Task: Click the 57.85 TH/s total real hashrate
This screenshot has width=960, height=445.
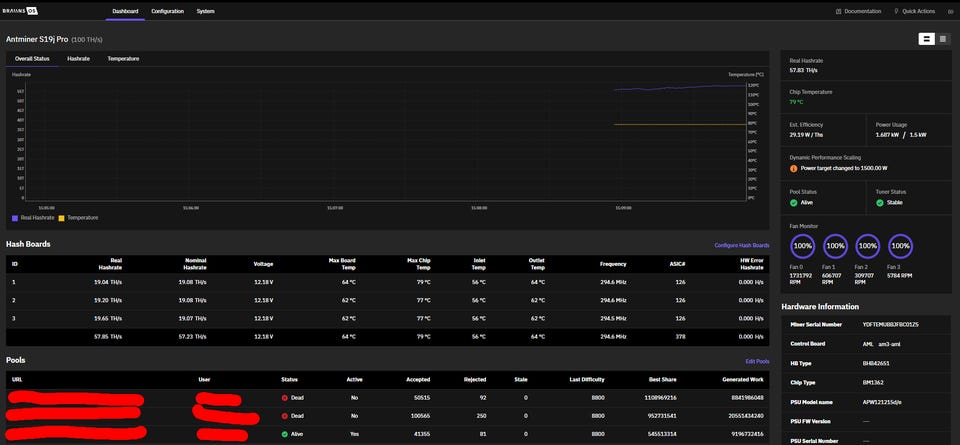Action: pos(108,337)
